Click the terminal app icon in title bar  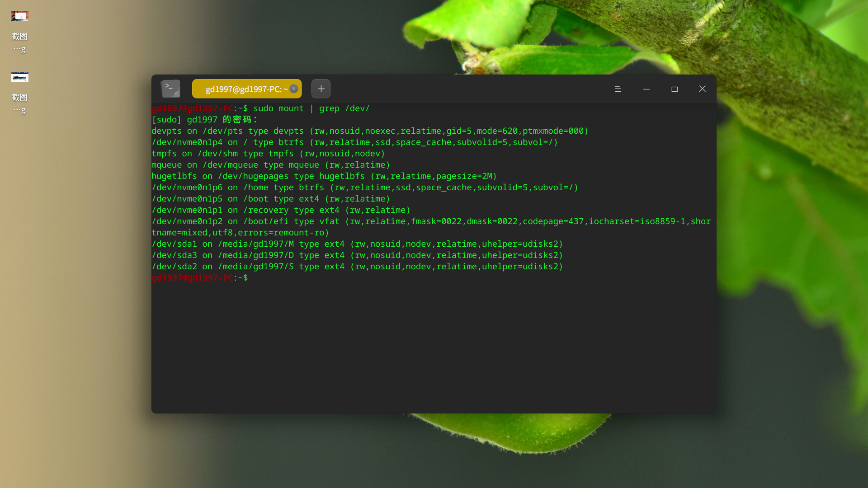pyautogui.click(x=170, y=89)
